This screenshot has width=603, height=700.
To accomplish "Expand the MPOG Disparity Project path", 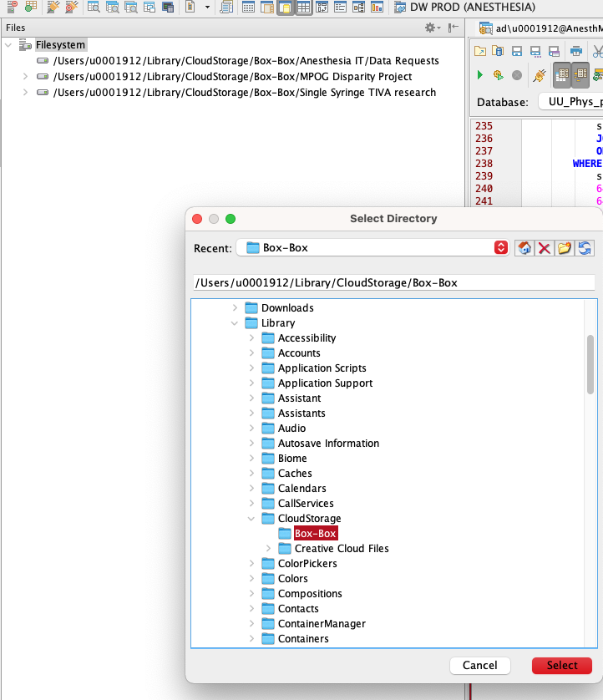I will click(25, 77).
